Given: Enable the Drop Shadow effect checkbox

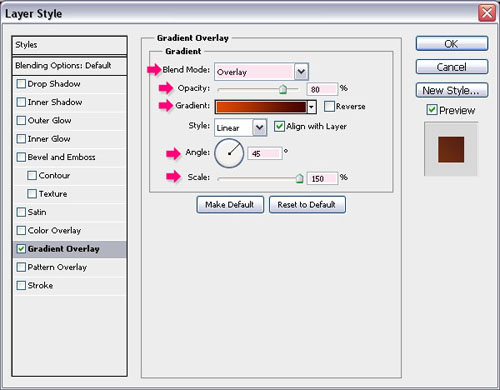Looking at the screenshot, I should [x=21, y=84].
